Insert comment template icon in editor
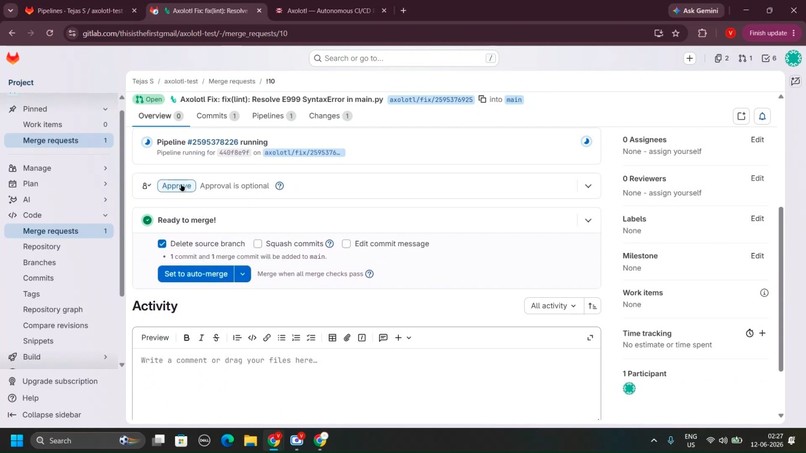The height and width of the screenshot is (453, 806). [383, 338]
